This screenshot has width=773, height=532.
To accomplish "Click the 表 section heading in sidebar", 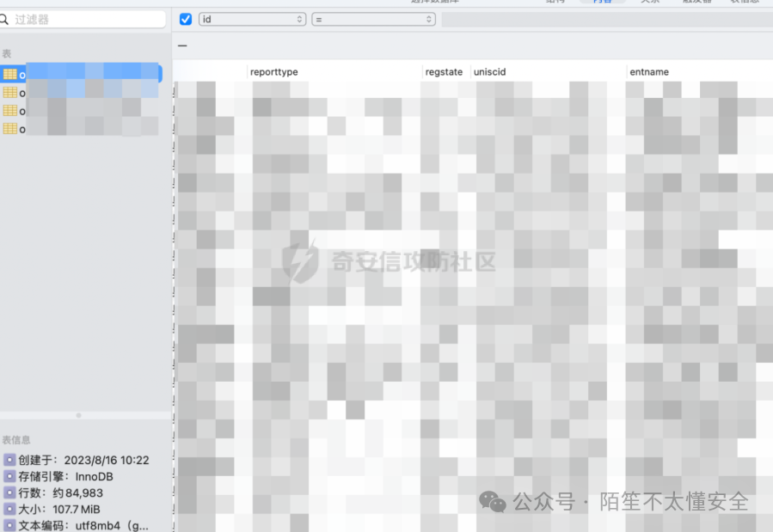I will [x=6, y=53].
